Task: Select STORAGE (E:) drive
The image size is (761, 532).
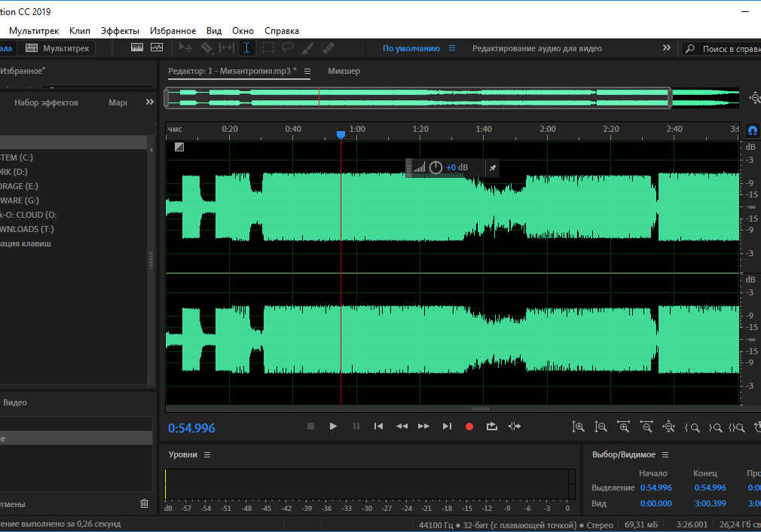Action: pyautogui.click(x=19, y=186)
